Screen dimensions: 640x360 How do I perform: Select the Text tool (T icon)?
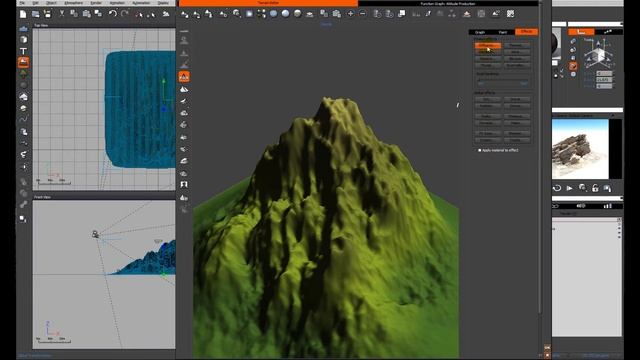(23, 51)
